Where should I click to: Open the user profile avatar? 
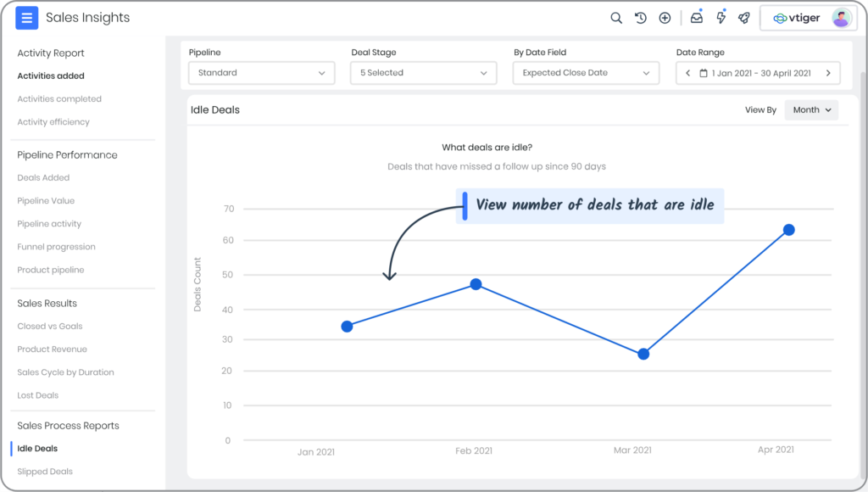click(x=842, y=19)
